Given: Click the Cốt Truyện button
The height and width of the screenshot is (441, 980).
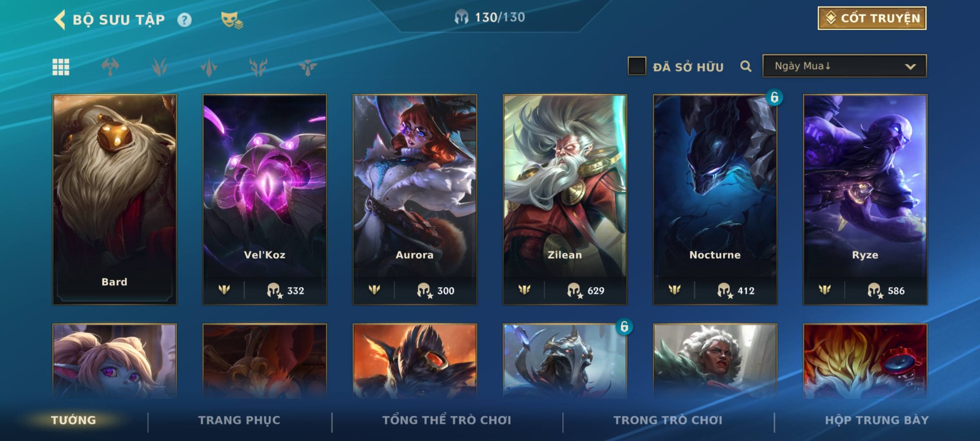Looking at the screenshot, I should pos(872,18).
